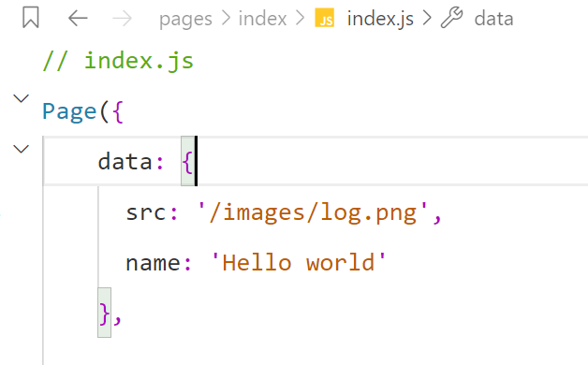Click the highlighted closing brace '},'
This screenshot has height=365, width=588.
(x=105, y=313)
